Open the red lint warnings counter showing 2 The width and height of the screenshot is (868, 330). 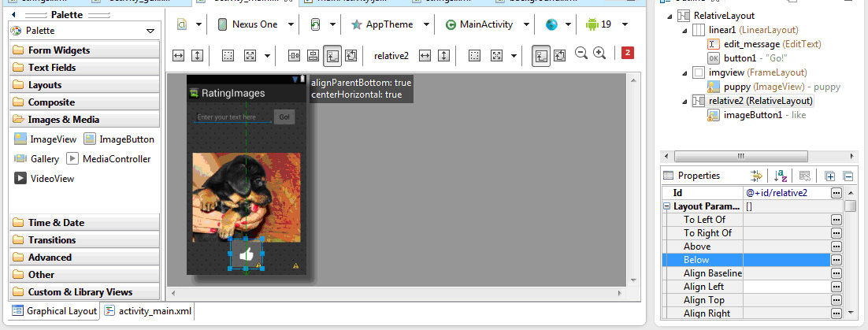coord(627,53)
